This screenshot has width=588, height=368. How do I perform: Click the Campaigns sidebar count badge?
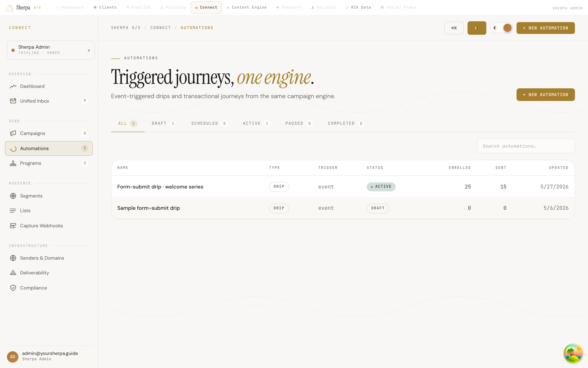[x=85, y=133]
